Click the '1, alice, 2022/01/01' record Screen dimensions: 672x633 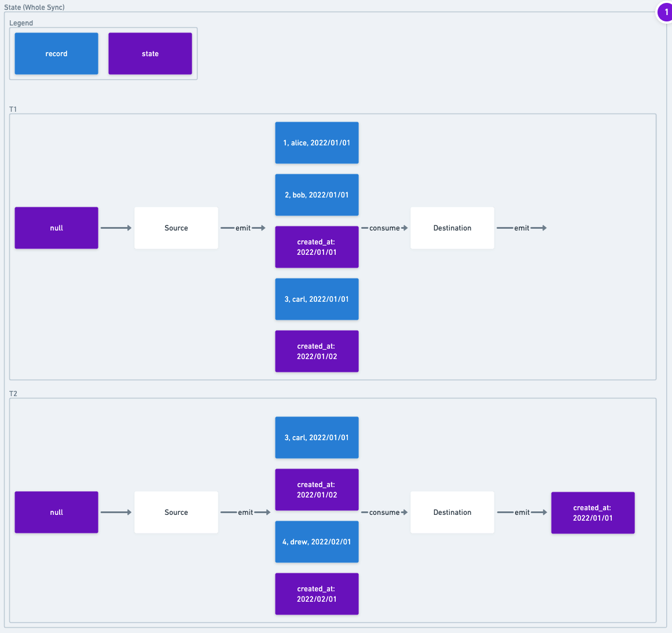(317, 142)
